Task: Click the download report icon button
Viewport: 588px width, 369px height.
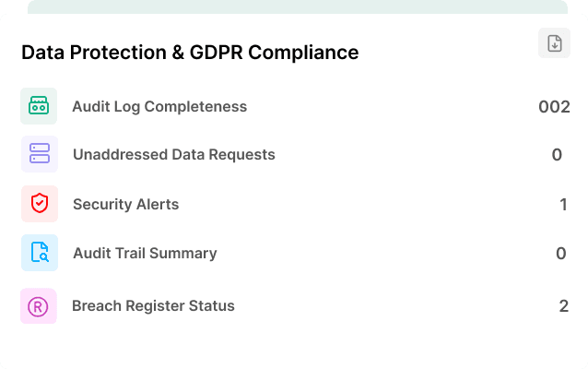Action: coord(554,42)
